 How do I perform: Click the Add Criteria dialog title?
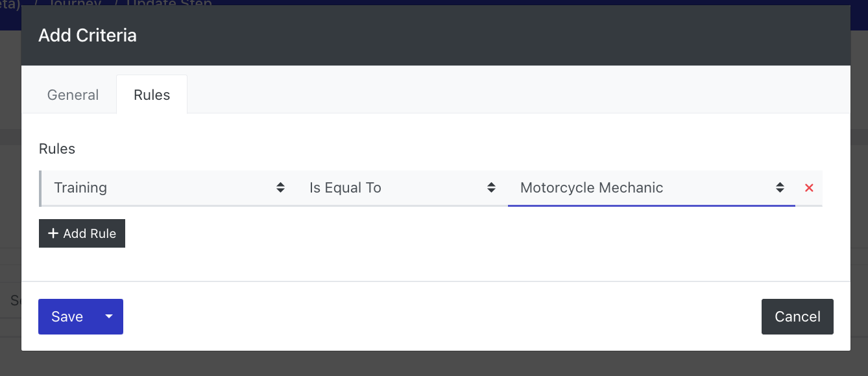pyautogui.click(x=88, y=35)
